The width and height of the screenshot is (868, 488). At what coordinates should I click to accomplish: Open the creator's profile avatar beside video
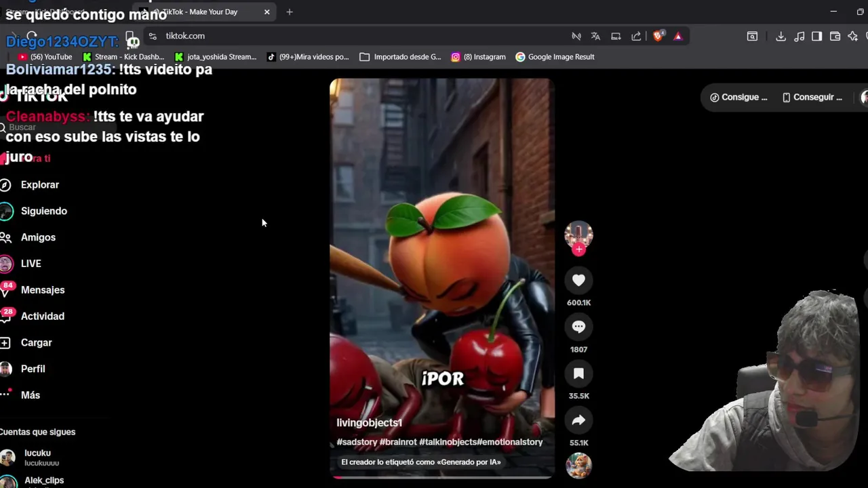click(578, 235)
